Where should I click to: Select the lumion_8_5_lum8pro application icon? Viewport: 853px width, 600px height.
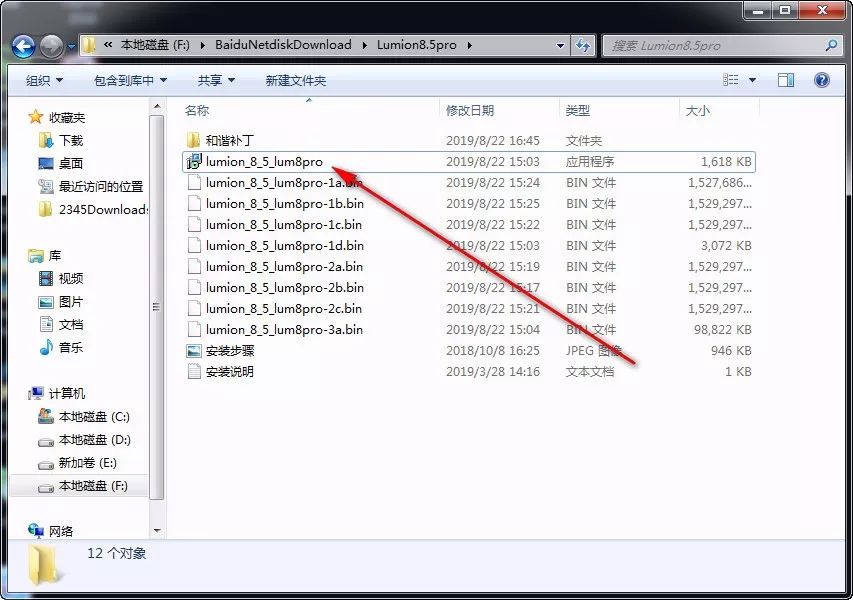tap(194, 162)
